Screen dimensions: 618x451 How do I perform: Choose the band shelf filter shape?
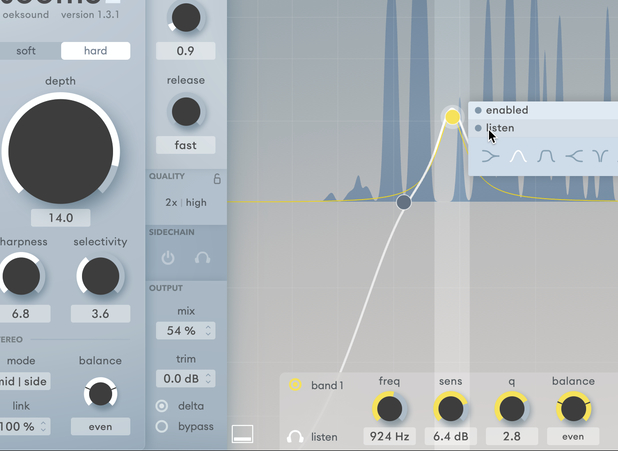tap(546, 156)
